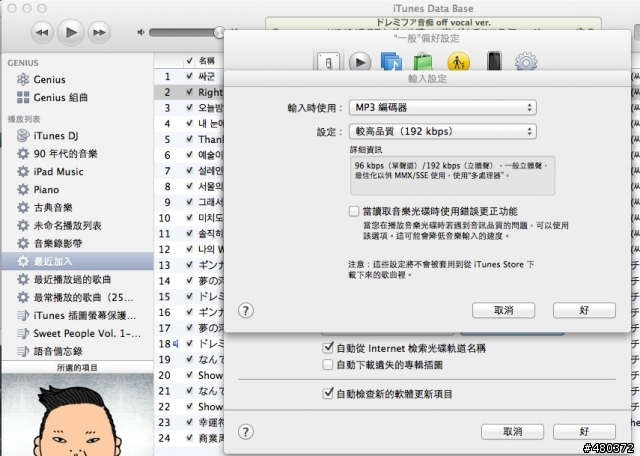Click the album artwork thumbnail
Image resolution: width=640 pixels, height=456 pixels.
(x=78, y=414)
